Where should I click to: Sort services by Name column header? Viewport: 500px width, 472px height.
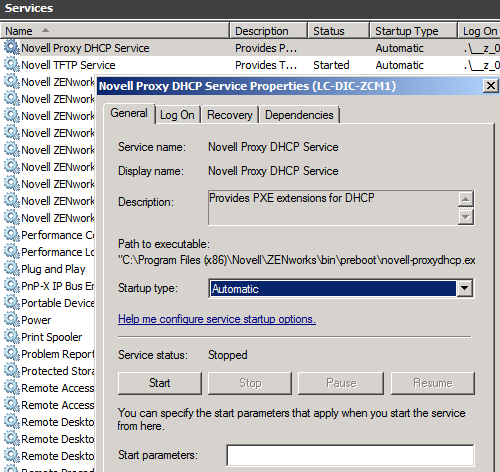115,31
